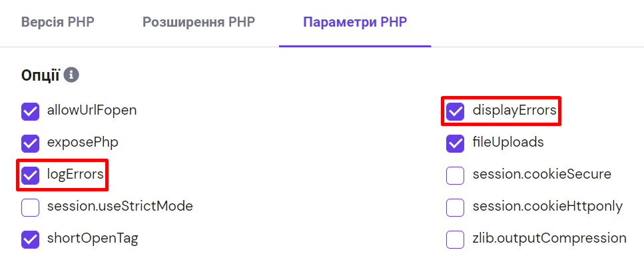Image resolution: width=644 pixels, height=270 pixels.
Task: Click the zlib.outputCompression label text
Action: pos(549,238)
